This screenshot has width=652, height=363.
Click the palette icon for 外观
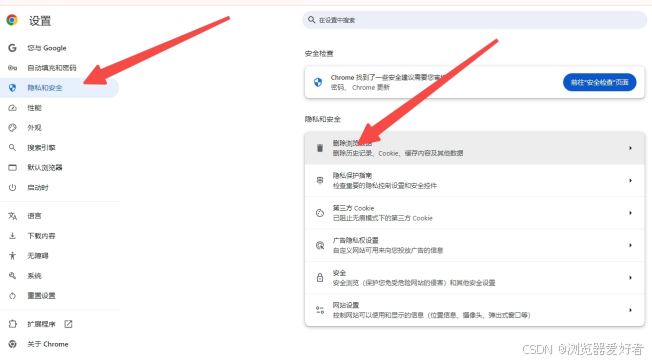(x=12, y=128)
